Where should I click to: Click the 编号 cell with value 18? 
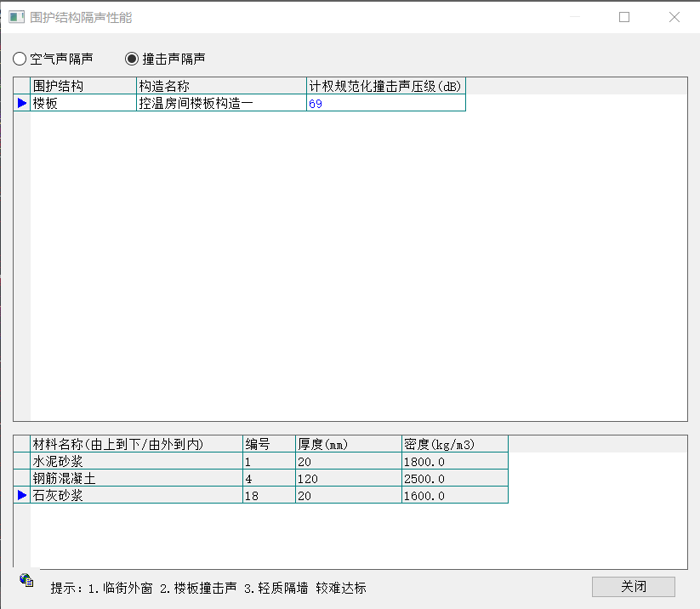(x=269, y=495)
